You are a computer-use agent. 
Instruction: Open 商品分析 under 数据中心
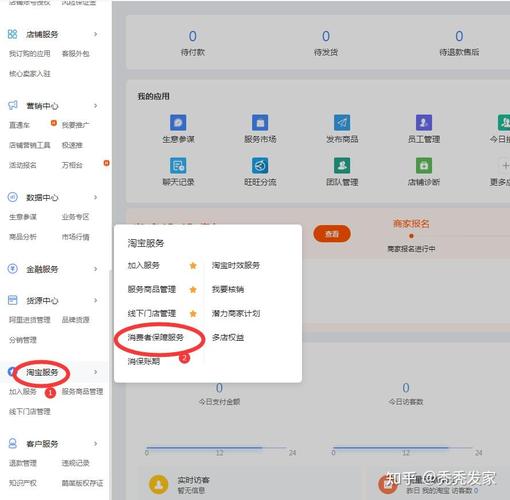tap(23, 237)
